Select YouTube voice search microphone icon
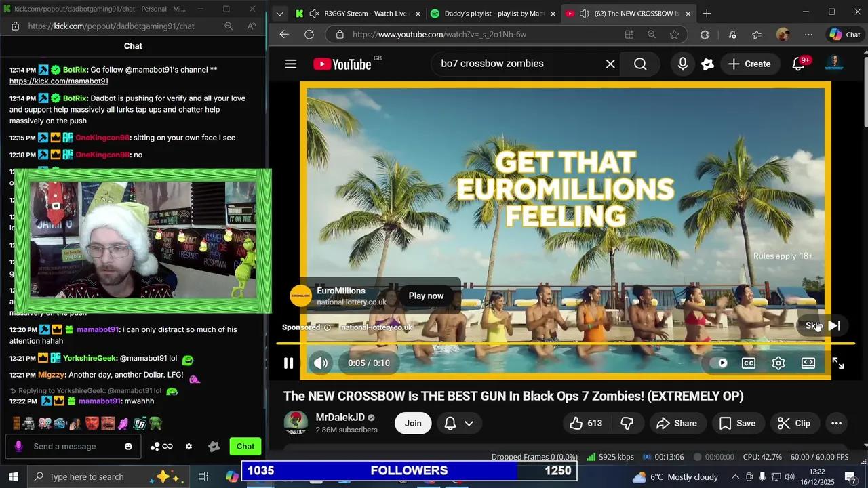The image size is (868, 488). click(x=682, y=64)
